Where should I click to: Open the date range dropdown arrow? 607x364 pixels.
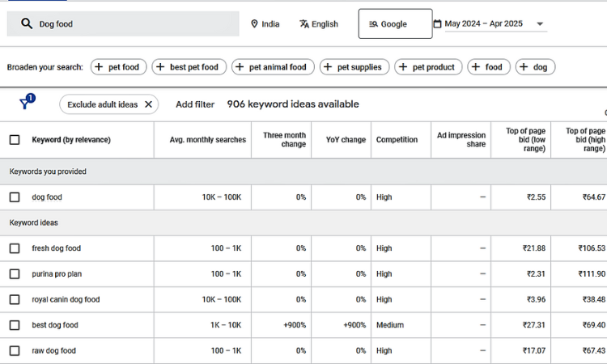pyautogui.click(x=540, y=24)
